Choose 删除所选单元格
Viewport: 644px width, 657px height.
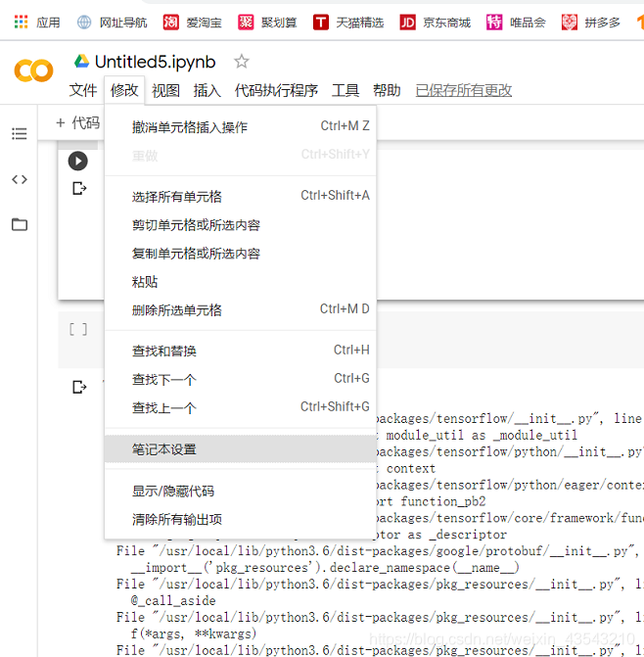point(241,310)
